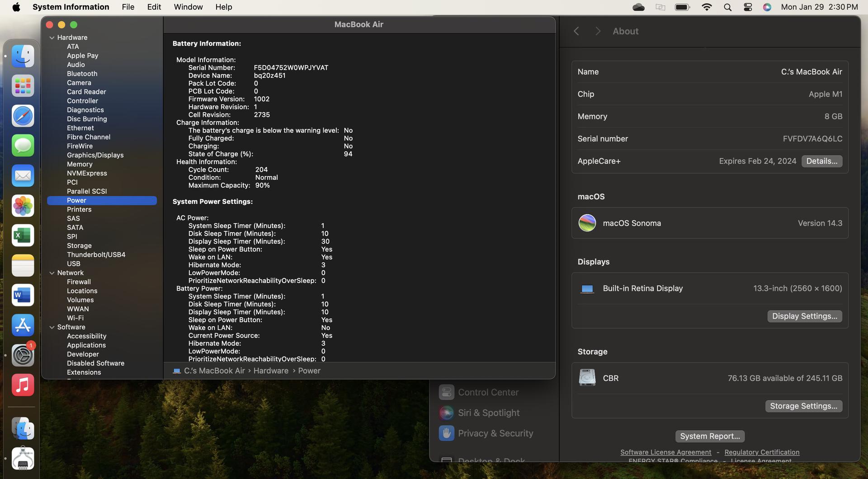868x479 pixels.
Task: Select Graphics/Displays in sidebar
Action: [95, 155]
